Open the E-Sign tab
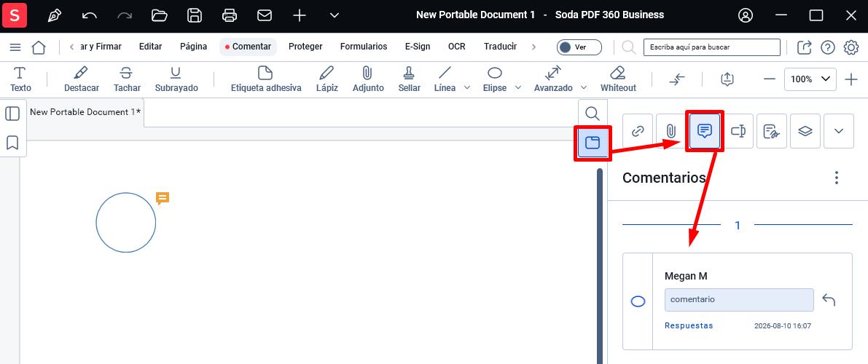 point(418,47)
